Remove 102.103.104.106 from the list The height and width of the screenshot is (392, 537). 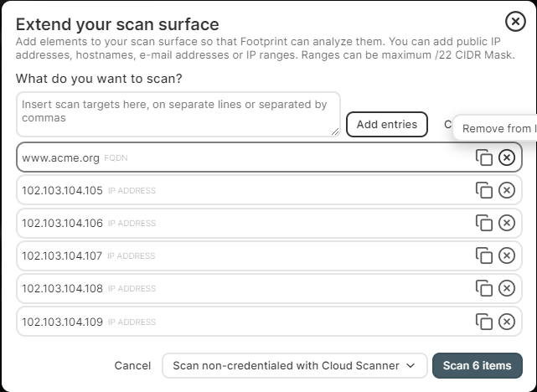[x=507, y=223]
